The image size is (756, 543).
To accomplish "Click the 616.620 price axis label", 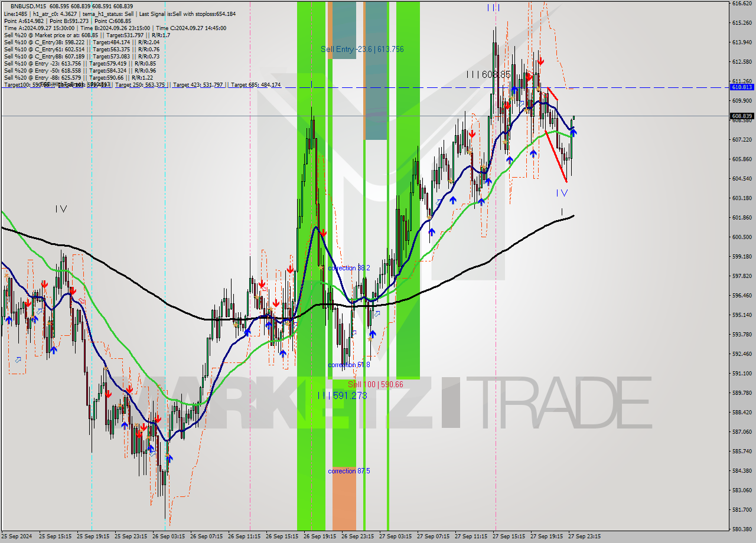I will 741,4.
